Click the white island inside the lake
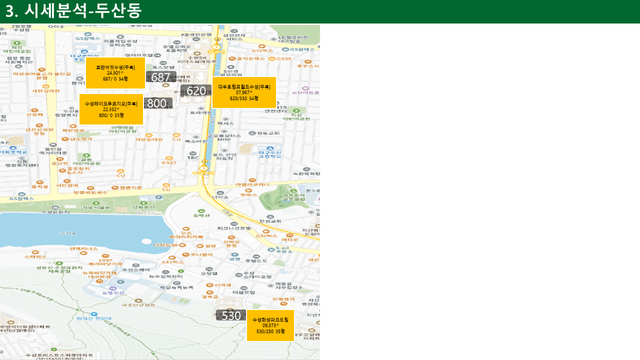Viewport: 640px width, 360px height. [146, 242]
